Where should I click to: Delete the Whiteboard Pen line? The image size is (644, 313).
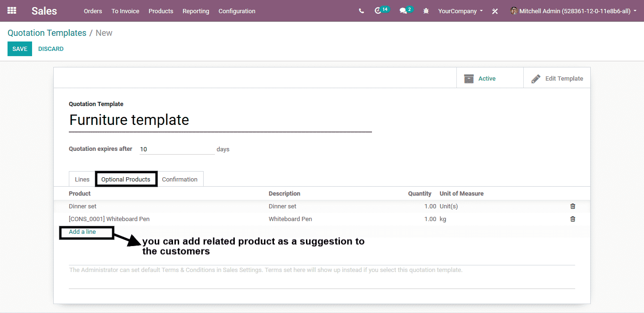click(x=573, y=219)
